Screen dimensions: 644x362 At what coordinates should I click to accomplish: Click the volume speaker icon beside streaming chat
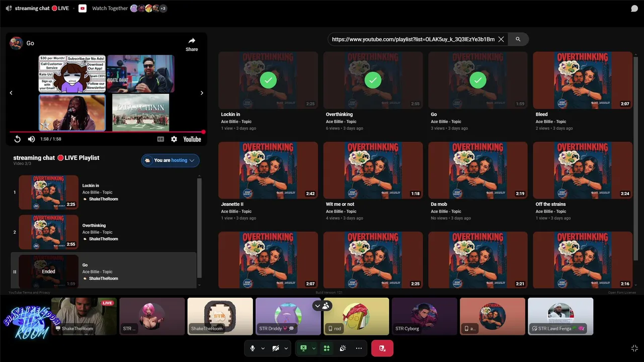click(9, 9)
